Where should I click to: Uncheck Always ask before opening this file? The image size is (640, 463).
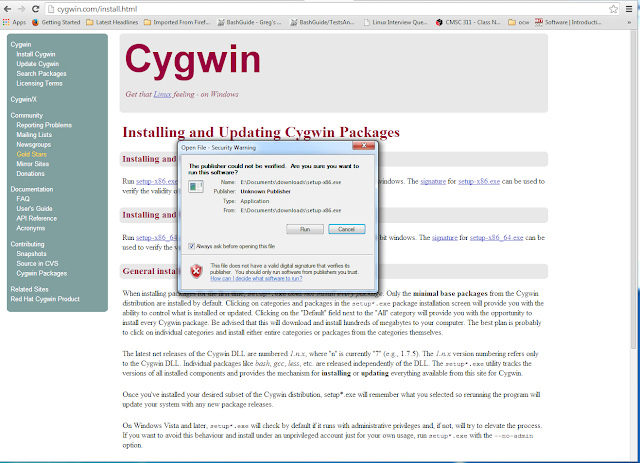click(x=191, y=246)
